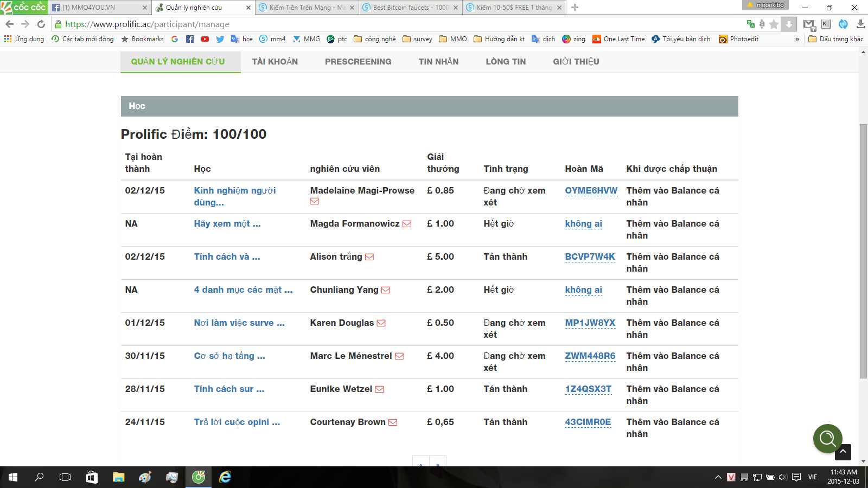Message Eunike Wetzel via envelope icon
Image resolution: width=868 pixels, height=488 pixels.
[379, 389]
